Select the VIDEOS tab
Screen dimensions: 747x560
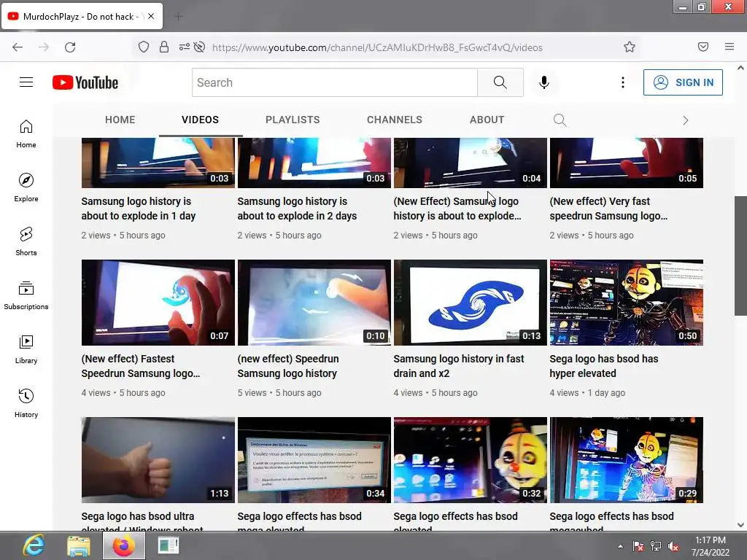coord(200,120)
